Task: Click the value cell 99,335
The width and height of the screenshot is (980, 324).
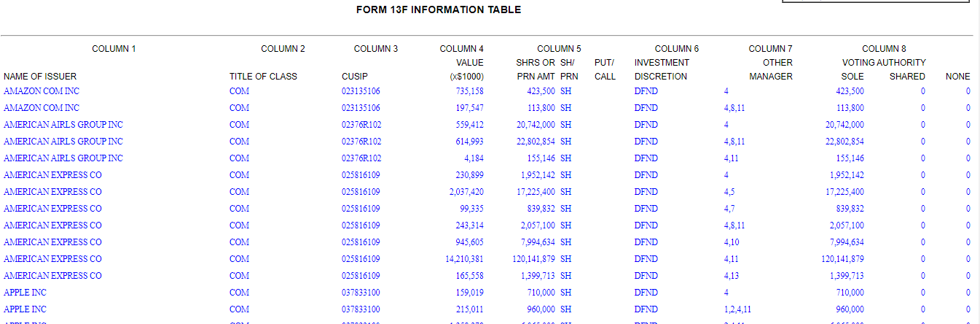Action: point(471,209)
